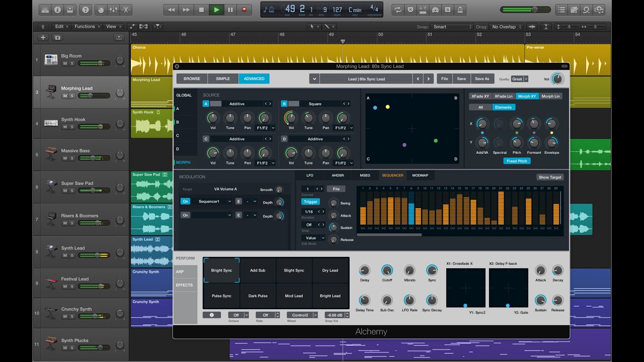Toggle Cycle mode icon
This screenshot has width=644, height=362.
pos(398,10)
